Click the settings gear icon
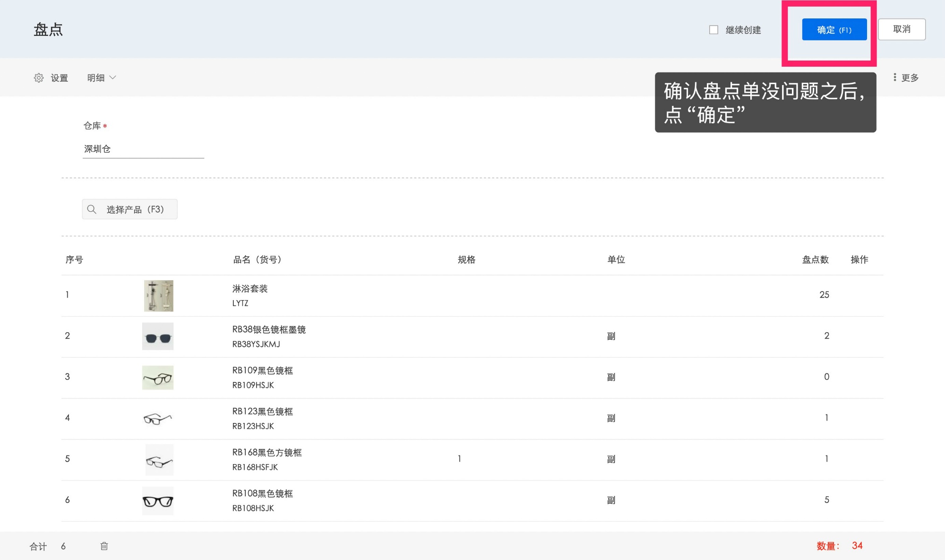 [x=39, y=78]
